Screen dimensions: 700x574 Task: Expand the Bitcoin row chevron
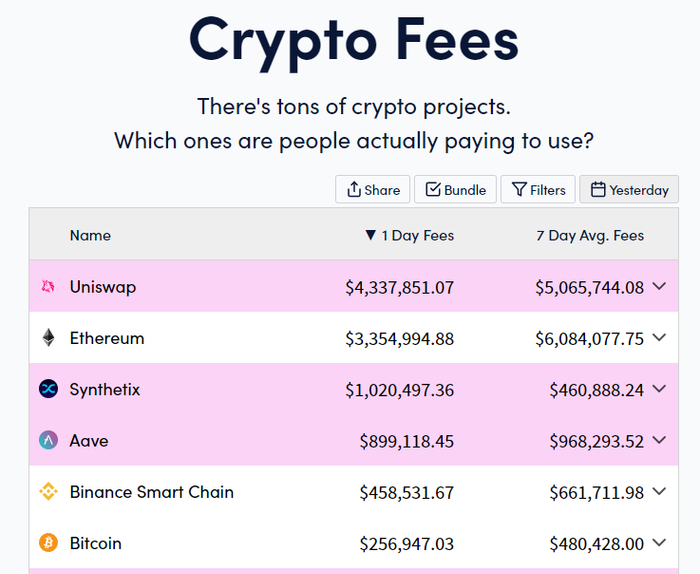[x=659, y=543]
